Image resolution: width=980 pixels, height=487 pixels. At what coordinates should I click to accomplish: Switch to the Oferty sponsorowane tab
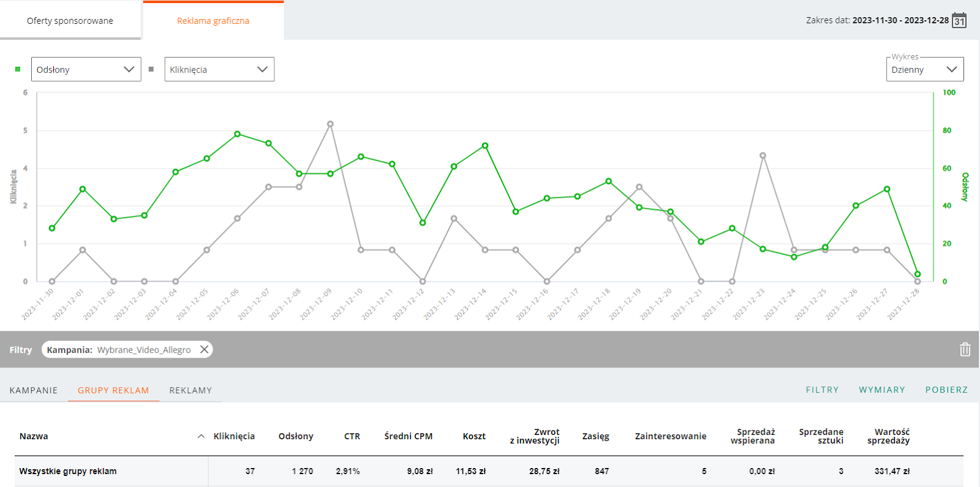point(70,21)
